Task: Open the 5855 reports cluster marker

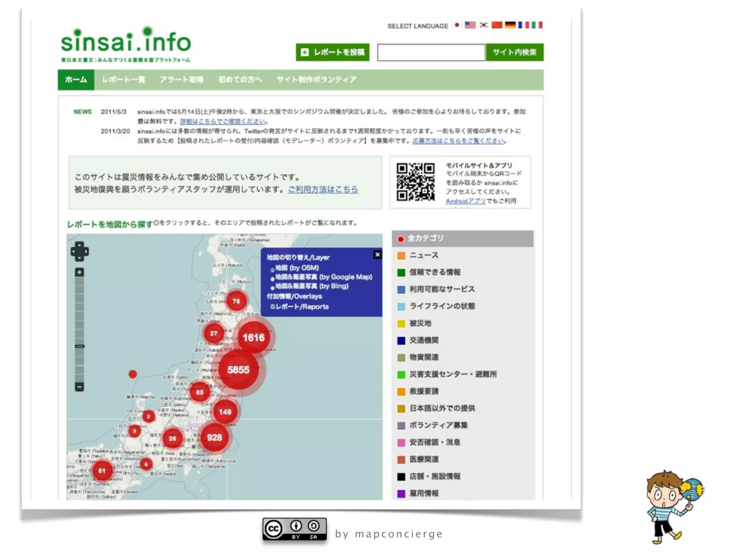Action: [x=239, y=370]
